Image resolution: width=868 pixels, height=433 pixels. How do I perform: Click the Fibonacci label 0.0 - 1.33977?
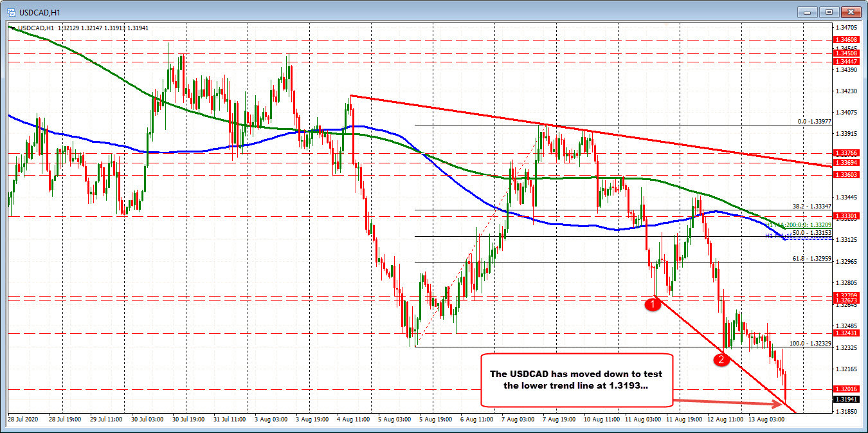(814, 121)
